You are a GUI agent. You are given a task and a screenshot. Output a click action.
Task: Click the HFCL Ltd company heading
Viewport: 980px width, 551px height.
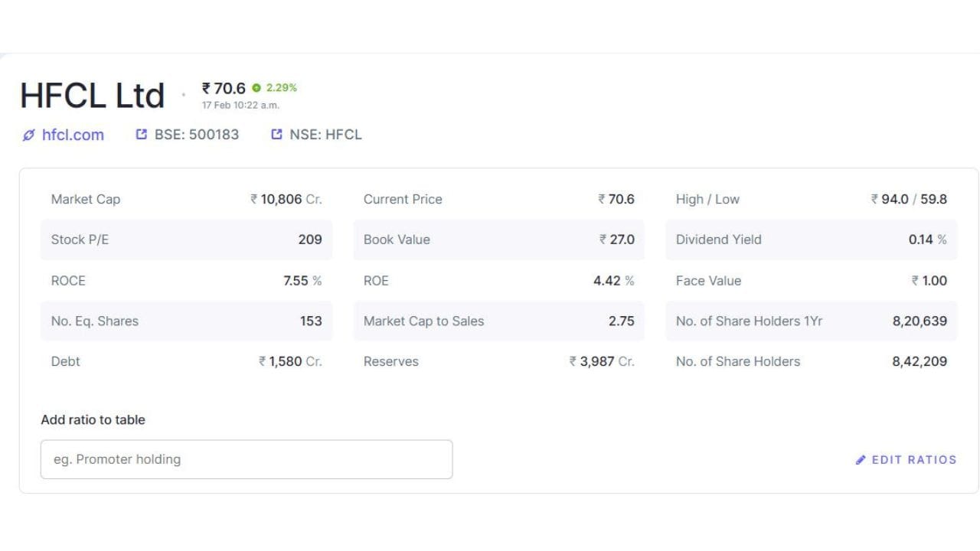92,96
